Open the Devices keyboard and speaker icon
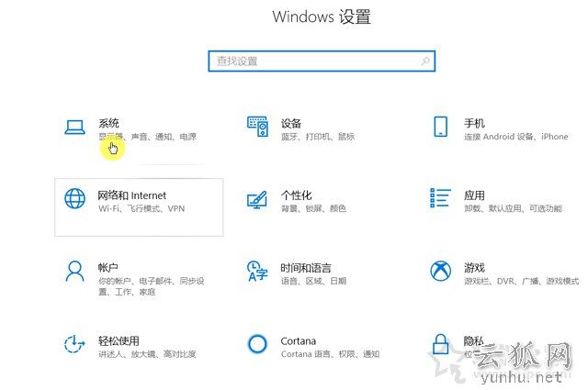This screenshot has height=390, width=588. [257, 127]
